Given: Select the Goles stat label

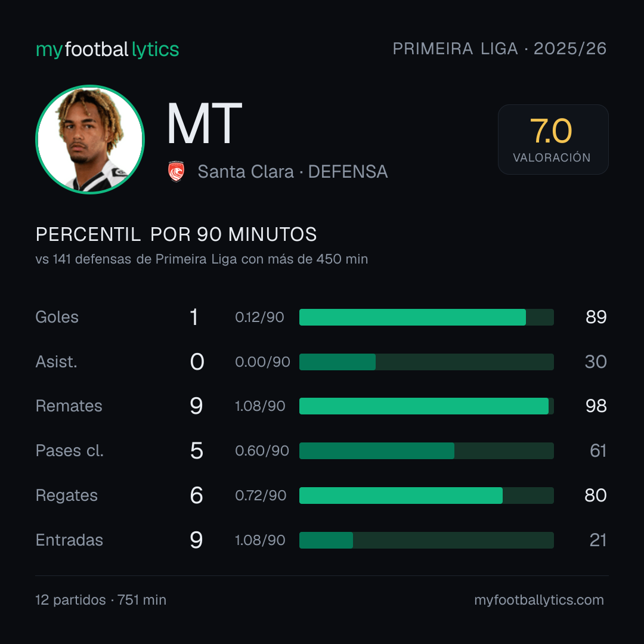Looking at the screenshot, I should coord(57,317).
